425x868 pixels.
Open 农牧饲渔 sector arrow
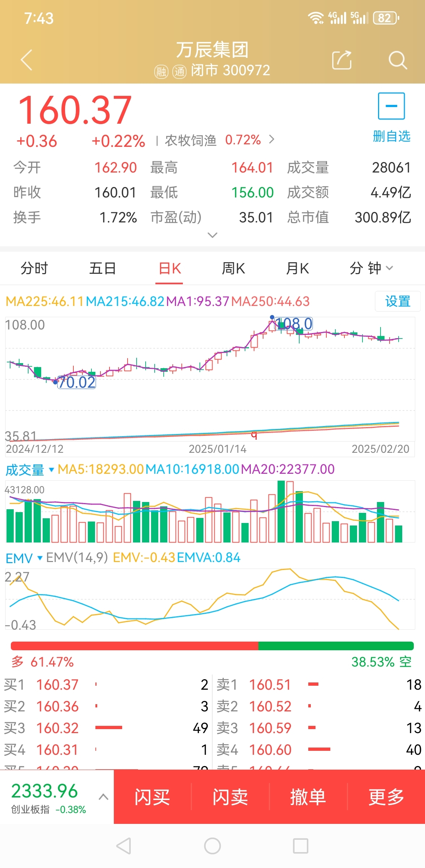[x=272, y=139]
